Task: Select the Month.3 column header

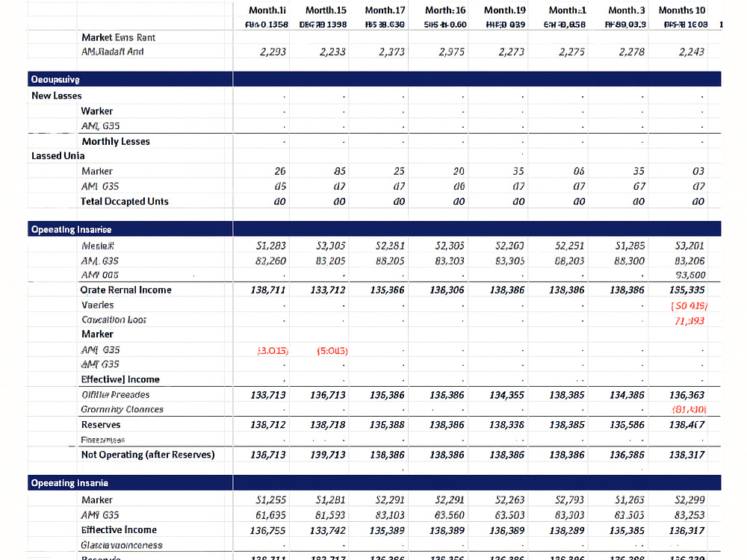Action: 627,10
